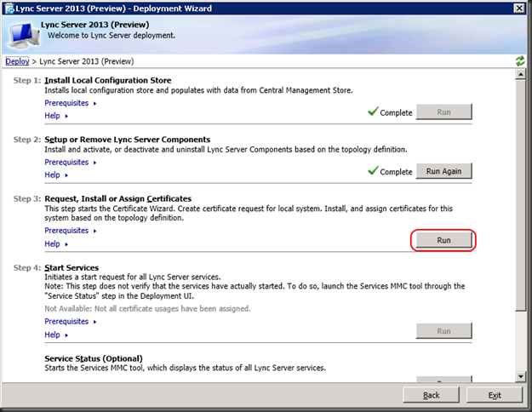Expand Help under Step 1
Screen dimensions: 532x412
click(x=56, y=116)
